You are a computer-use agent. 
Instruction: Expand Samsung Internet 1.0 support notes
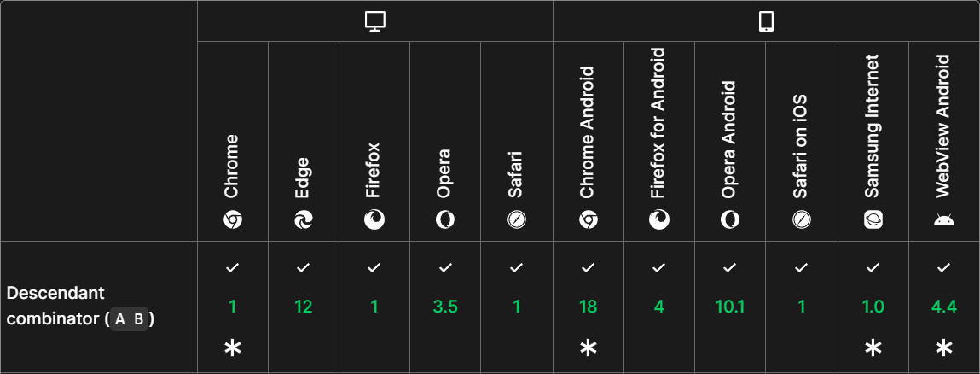(873, 348)
